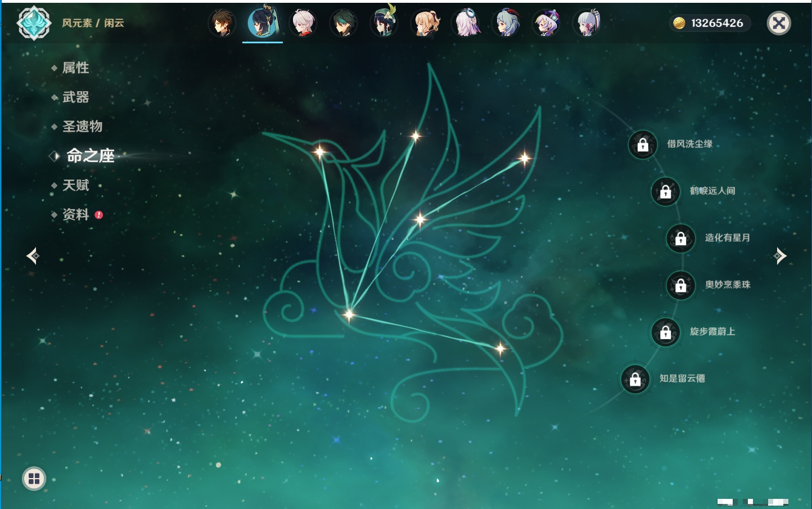Open grid menu button at bottom left
The image size is (812, 509).
pyautogui.click(x=34, y=479)
